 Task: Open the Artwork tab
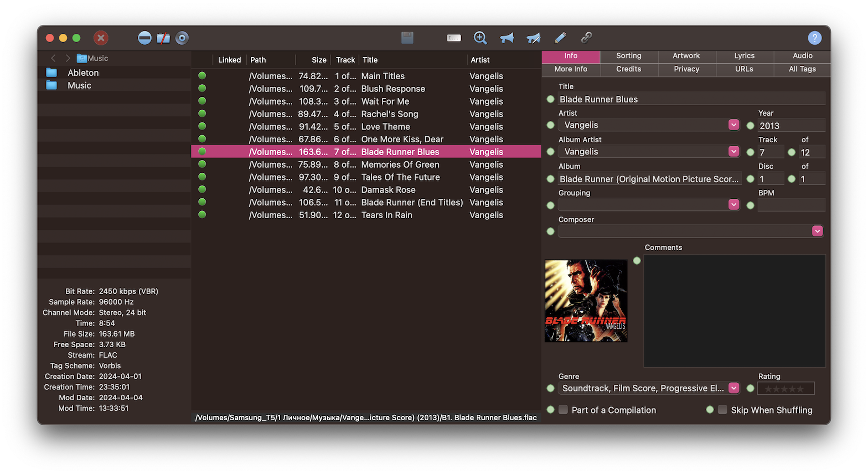[686, 56]
